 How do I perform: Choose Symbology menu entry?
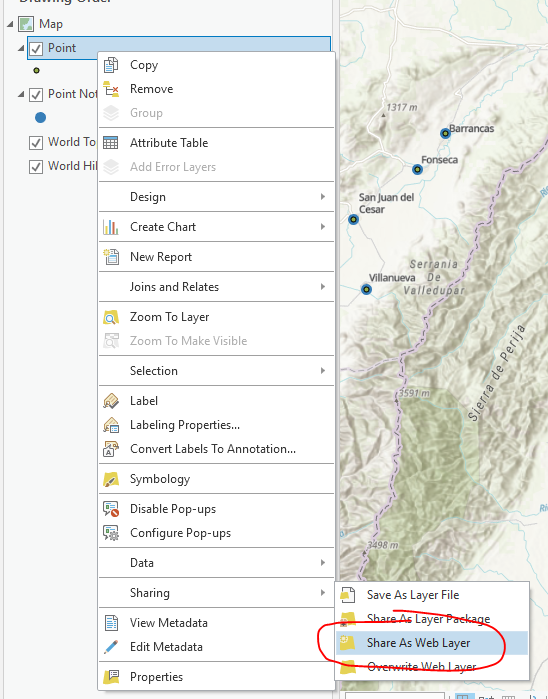coord(216,479)
